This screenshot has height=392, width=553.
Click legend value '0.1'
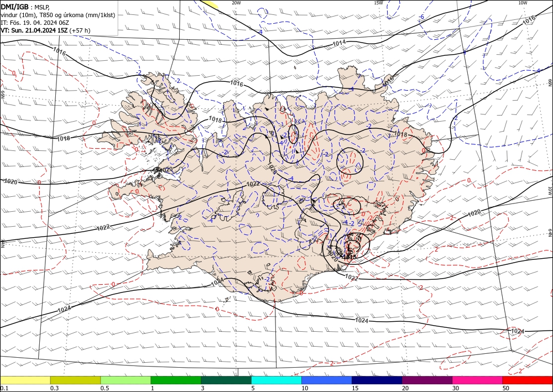point(4,388)
